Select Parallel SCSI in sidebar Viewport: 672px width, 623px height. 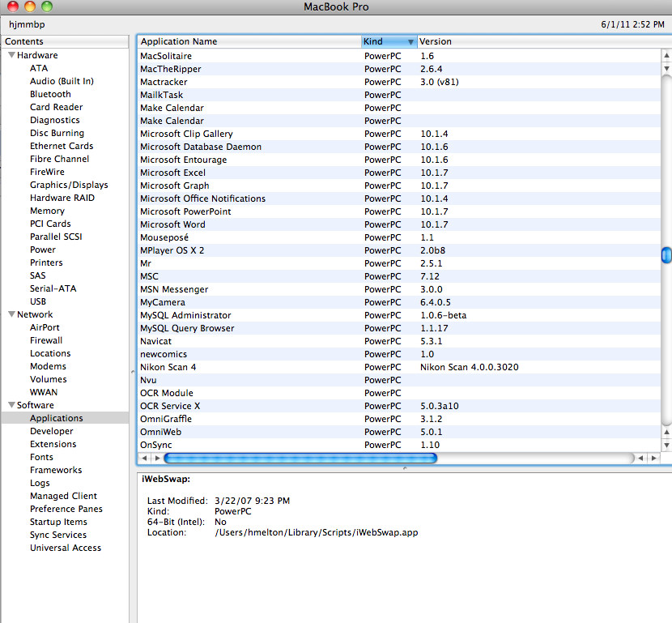(x=56, y=237)
